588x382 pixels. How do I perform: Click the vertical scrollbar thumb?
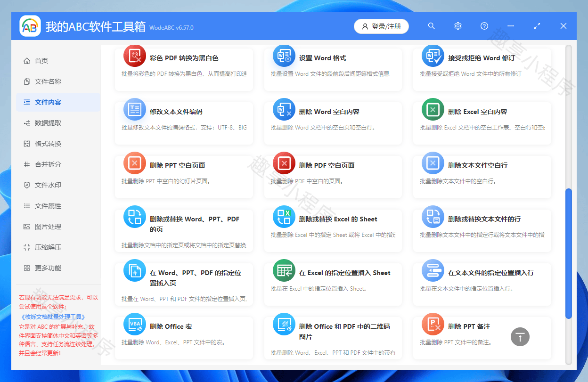click(x=568, y=253)
